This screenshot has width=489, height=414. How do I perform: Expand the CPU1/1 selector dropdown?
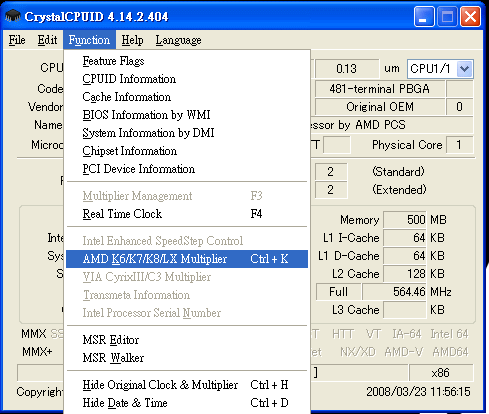click(x=464, y=69)
